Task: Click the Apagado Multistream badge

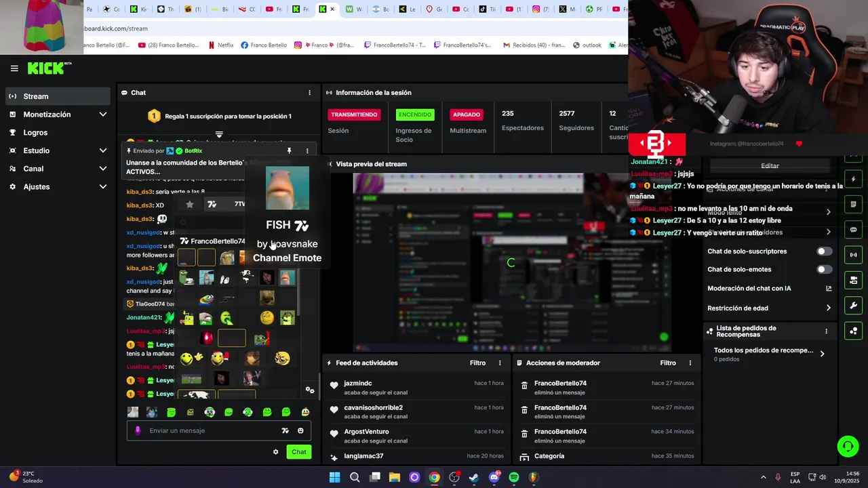Action: pyautogui.click(x=467, y=115)
